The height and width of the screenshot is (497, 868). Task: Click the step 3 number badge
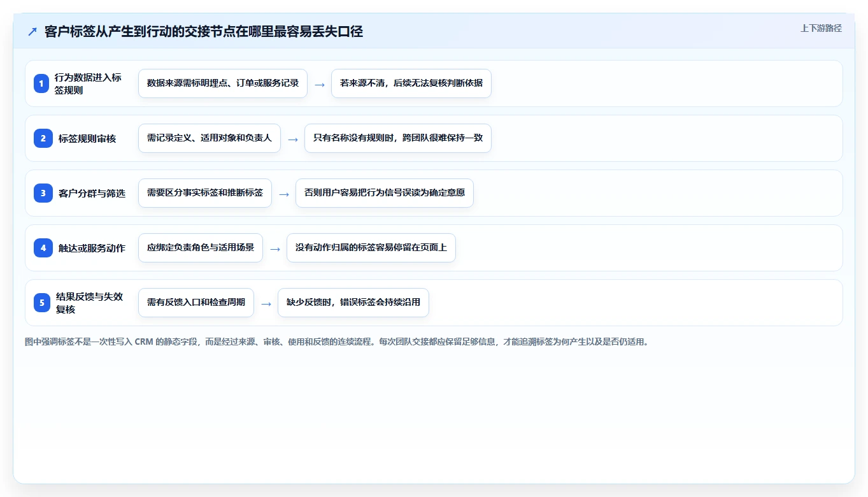(43, 193)
